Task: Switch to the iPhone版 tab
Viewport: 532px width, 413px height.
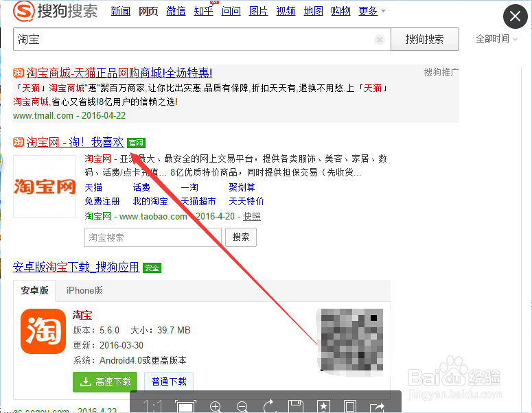Action: [84, 291]
